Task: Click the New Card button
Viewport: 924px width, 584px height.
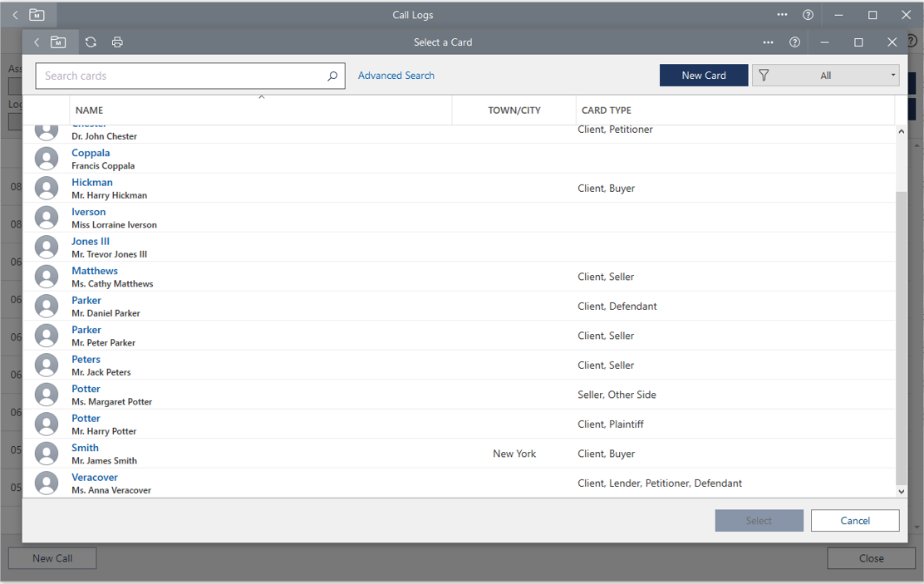Action: click(x=704, y=76)
